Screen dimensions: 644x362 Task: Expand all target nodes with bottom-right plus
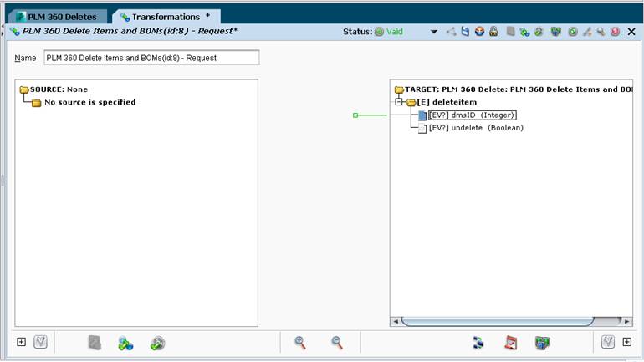626,342
